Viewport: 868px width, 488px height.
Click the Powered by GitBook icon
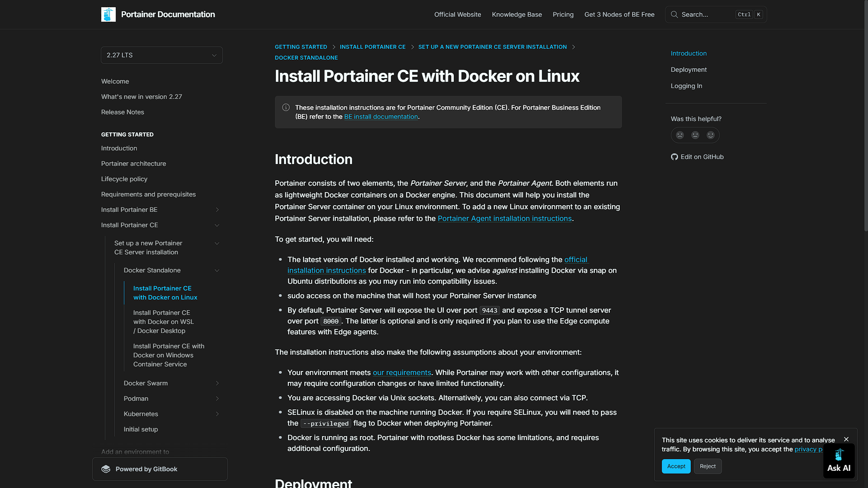point(106,469)
